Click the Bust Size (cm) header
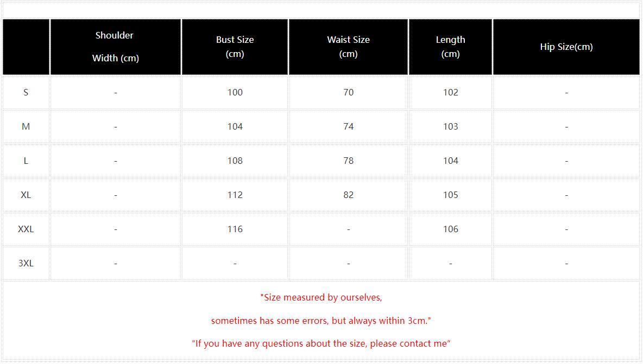643x364 pixels. (x=235, y=47)
